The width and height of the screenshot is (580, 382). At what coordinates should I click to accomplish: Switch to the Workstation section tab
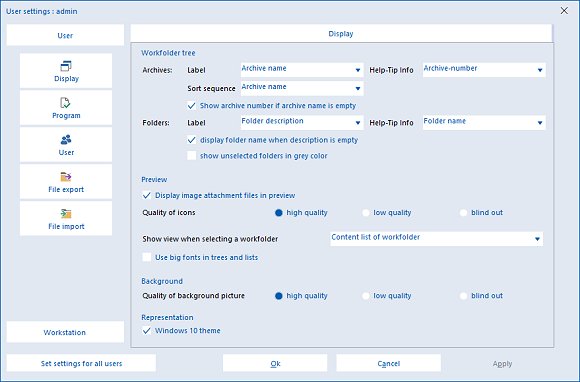click(x=65, y=332)
